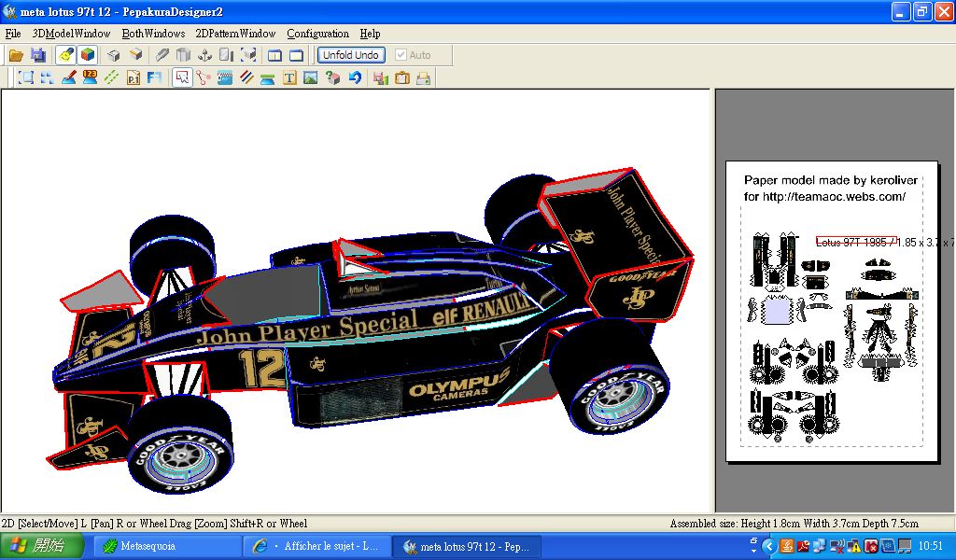Open the Configuration menu
Screen dimensions: 956x560
click(317, 34)
